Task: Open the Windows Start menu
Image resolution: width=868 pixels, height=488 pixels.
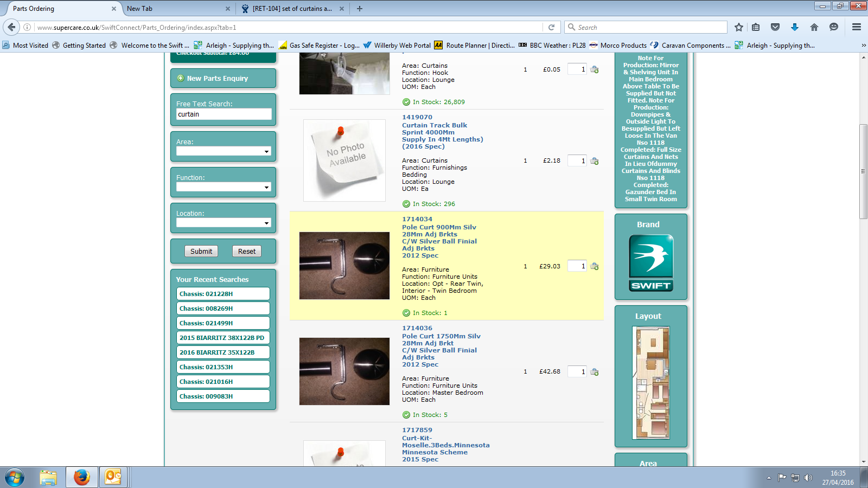Action: 15,478
